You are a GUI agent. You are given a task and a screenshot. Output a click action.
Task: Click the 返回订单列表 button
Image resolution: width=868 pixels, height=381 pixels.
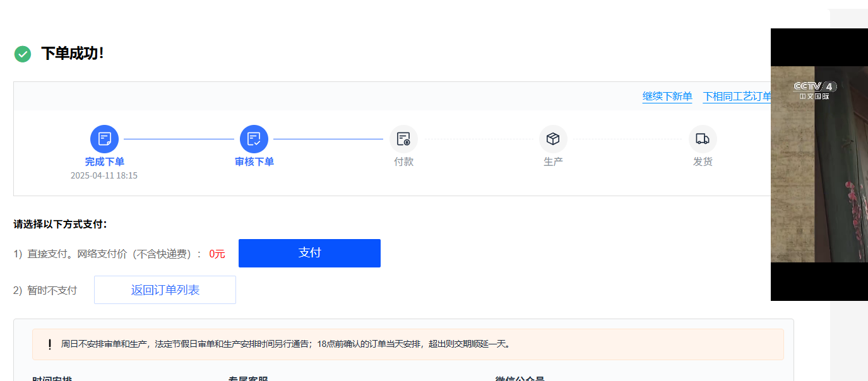point(165,290)
